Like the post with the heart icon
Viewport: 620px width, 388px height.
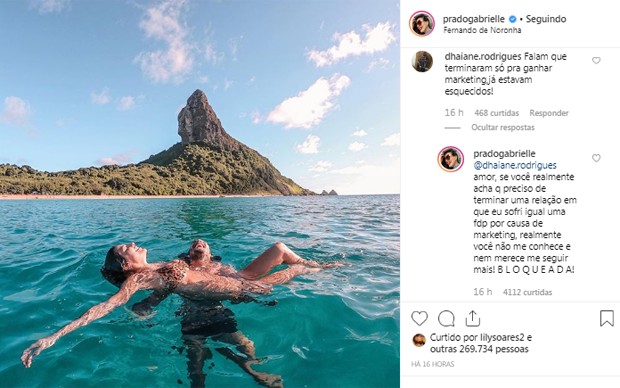419,318
